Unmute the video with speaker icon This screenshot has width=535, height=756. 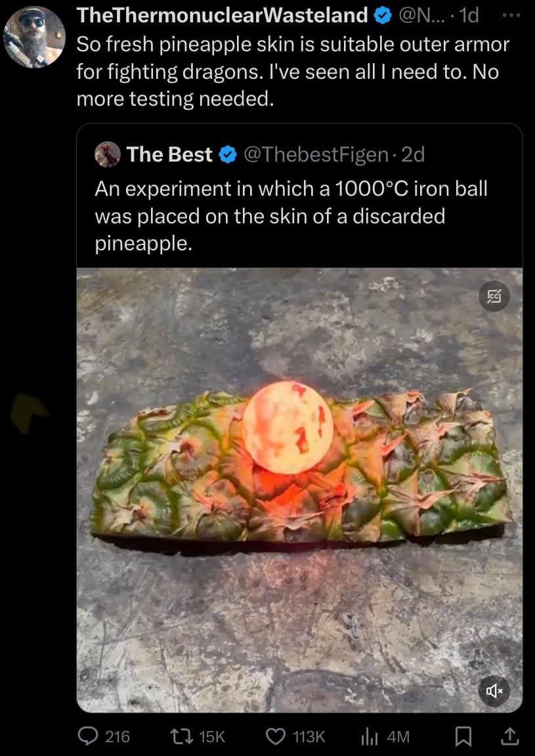(494, 691)
